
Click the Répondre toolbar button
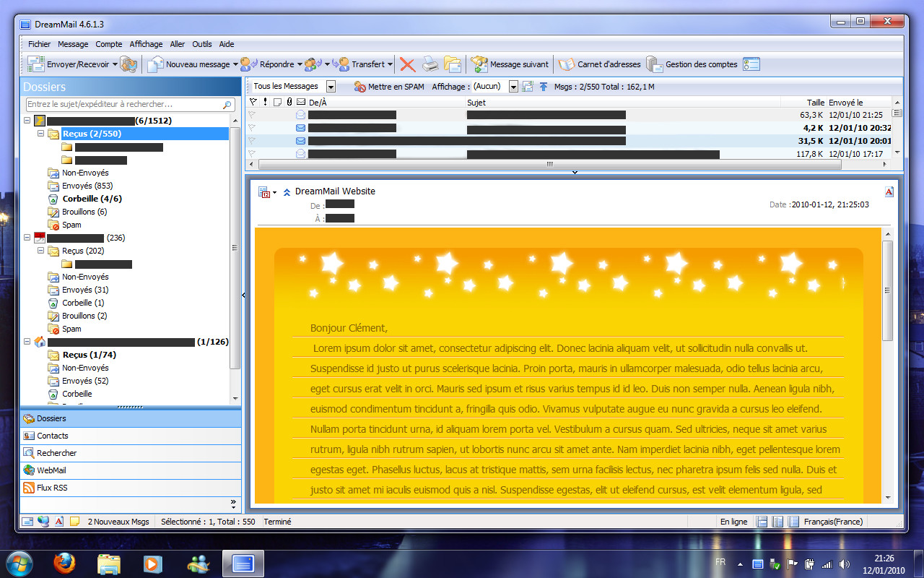267,64
